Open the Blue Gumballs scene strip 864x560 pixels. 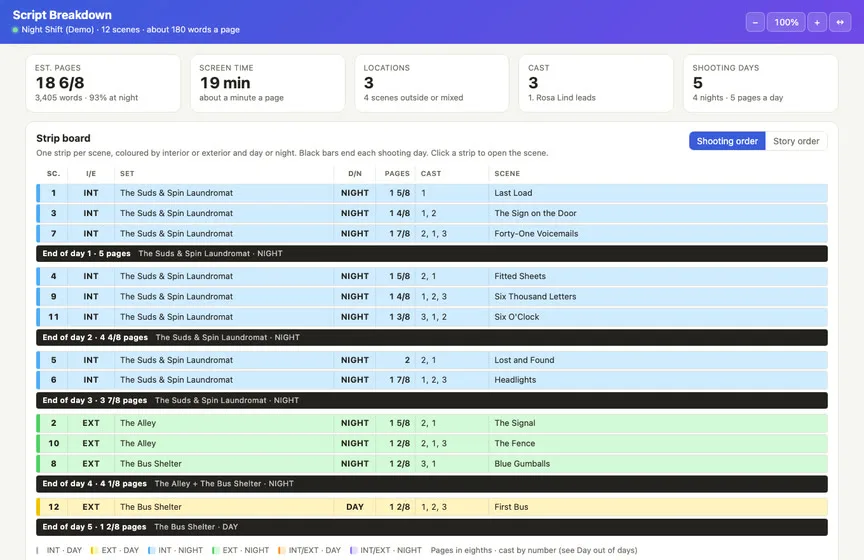click(432, 464)
